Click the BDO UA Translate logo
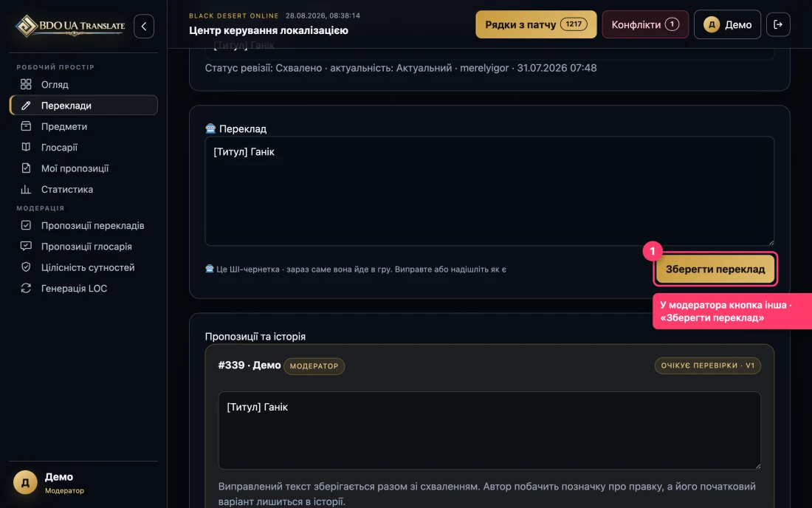Image resolution: width=812 pixels, height=508 pixels. 70,26
